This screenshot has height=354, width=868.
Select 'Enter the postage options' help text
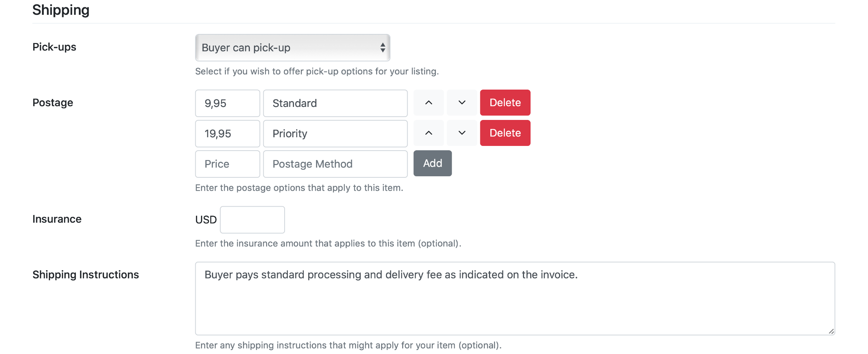299,188
